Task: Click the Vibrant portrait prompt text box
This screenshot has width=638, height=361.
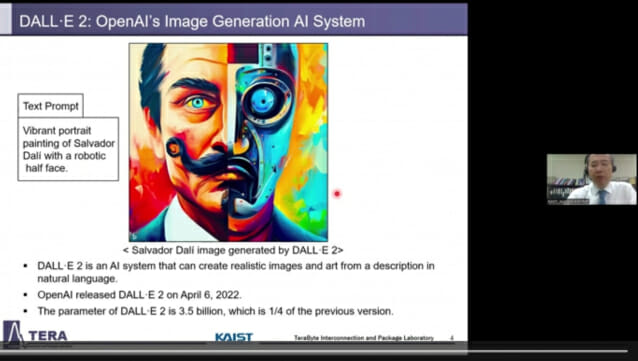Action: (x=68, y=149)
